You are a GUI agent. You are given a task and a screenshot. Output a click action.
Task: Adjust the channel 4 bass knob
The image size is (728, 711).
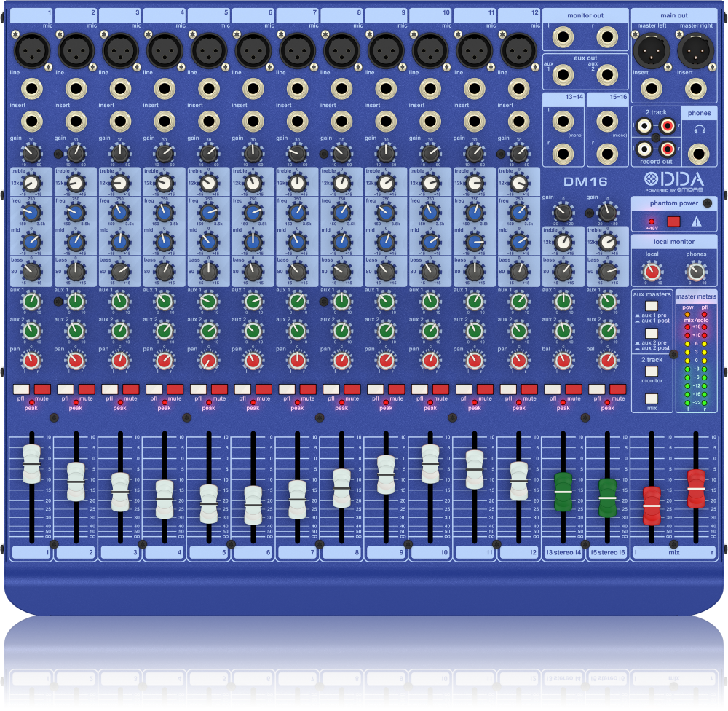[x=165, y=272]
